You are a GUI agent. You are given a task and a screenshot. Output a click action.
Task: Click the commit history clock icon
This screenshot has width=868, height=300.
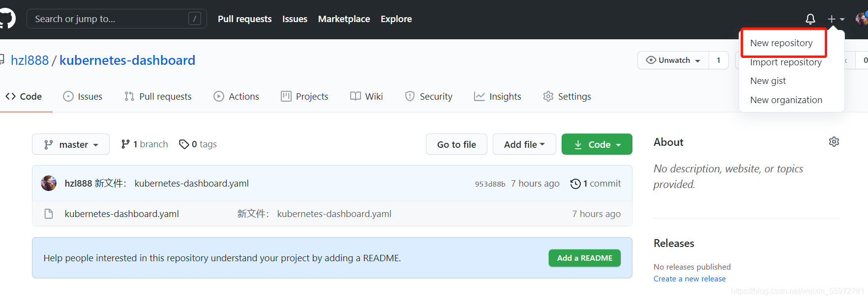coord(575,184)
